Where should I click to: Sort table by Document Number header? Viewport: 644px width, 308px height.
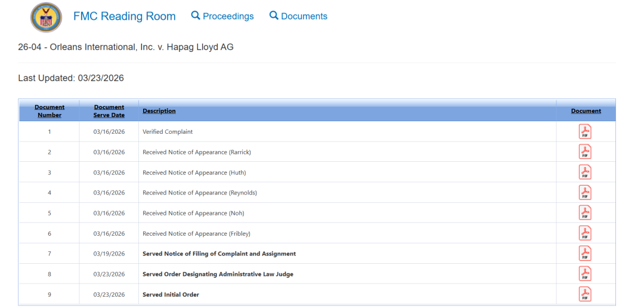pyautogui.click(x=49, y=111)
